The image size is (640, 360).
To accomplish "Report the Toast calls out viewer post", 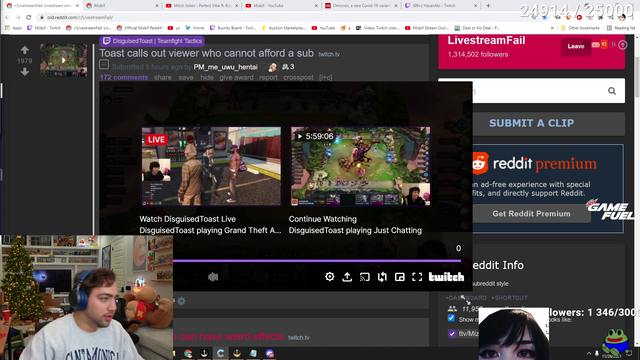I will [x=268, y=77].
